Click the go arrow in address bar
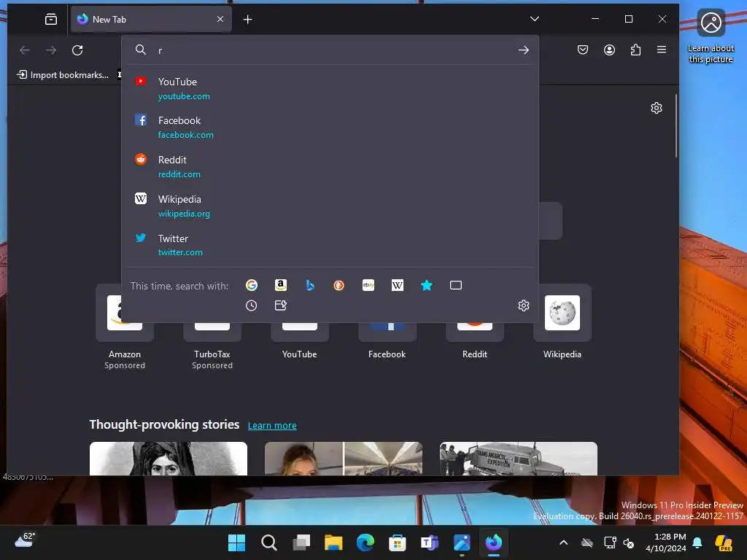 [x=524, y=50]
